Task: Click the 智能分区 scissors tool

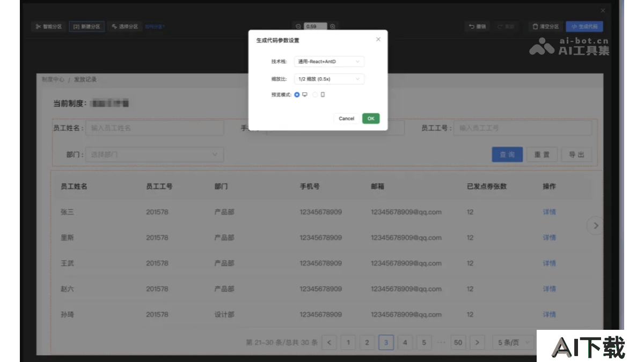Action: (49, 26)
